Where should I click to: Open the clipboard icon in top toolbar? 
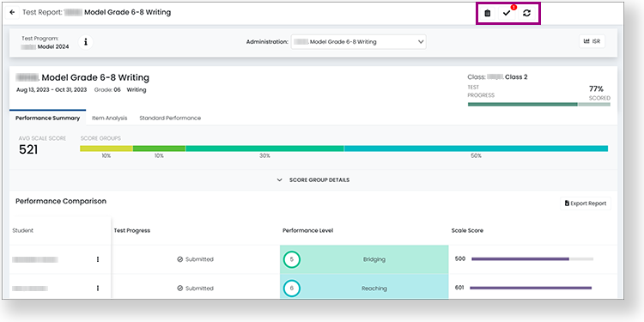tap(487, 13)
